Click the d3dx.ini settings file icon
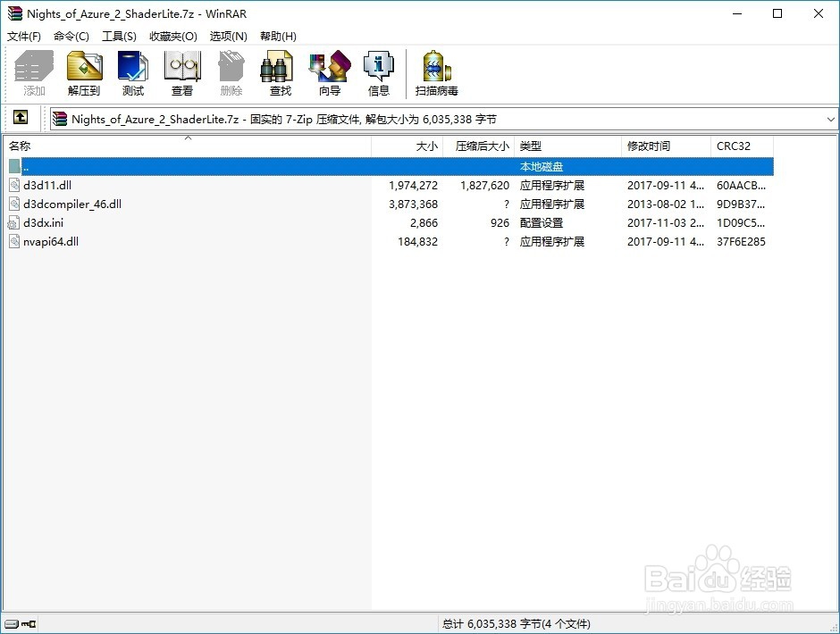 click(x=14, y=222)
